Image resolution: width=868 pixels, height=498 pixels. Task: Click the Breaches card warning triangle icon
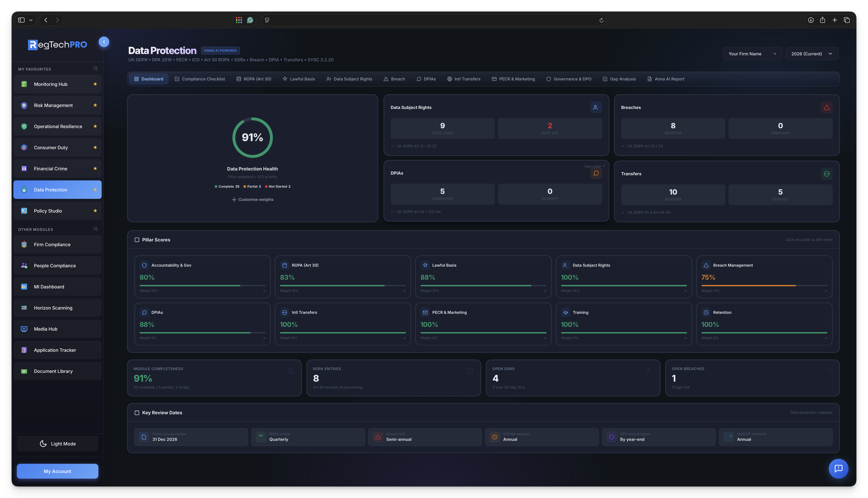[827, 108]
